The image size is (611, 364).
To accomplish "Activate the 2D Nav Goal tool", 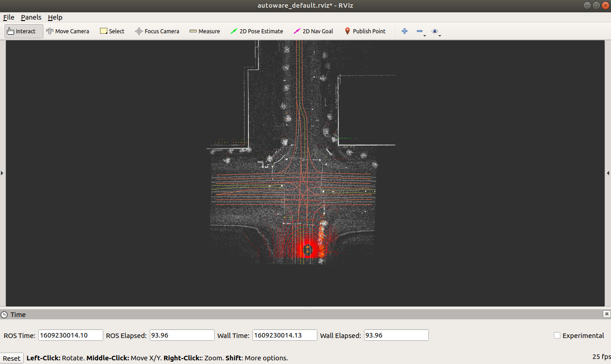I will pyautogui.click(x=313, y=31).
